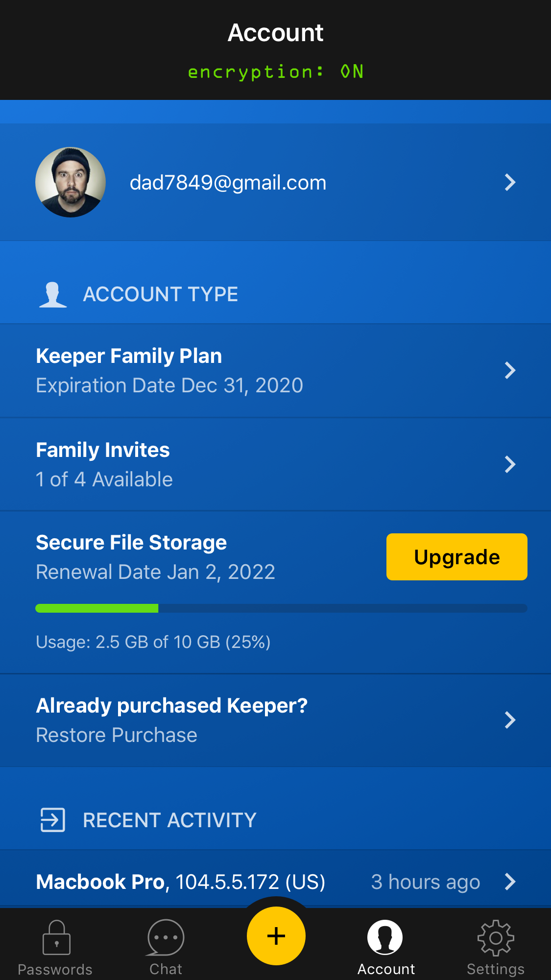Open the Chat bubble icon
The height and width of the screenshot is (980, 551).
point(166,937)
